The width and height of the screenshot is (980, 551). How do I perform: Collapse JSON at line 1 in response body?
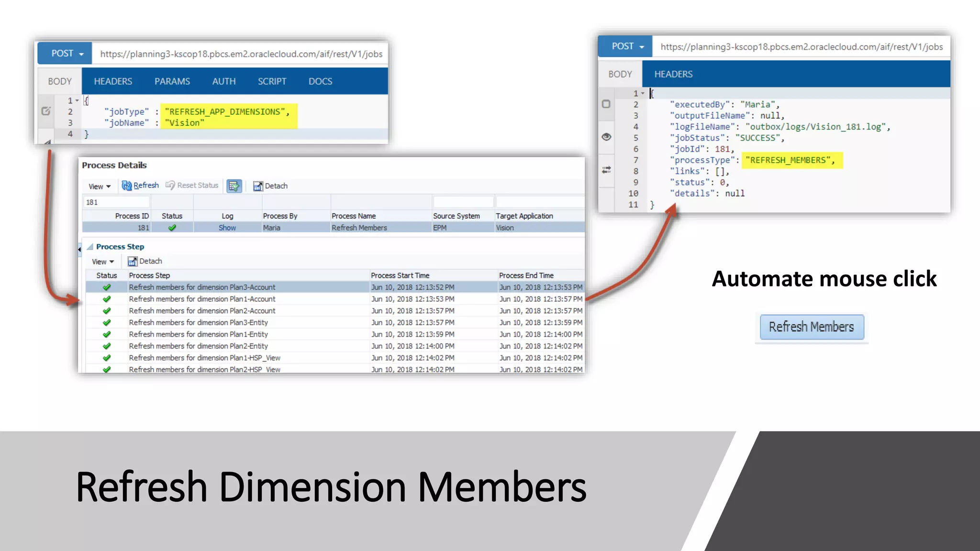coord(643,93)
